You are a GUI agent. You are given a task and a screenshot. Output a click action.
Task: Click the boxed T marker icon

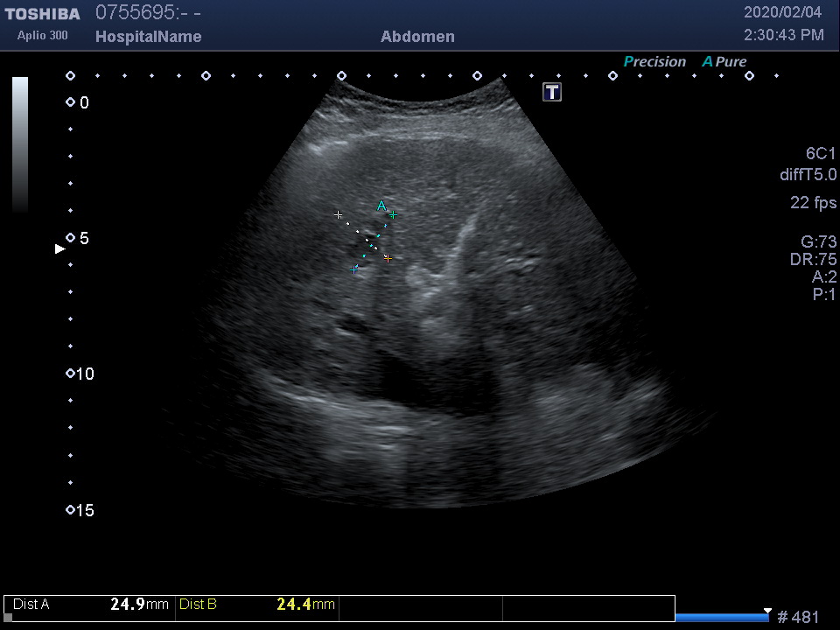pos(552,92)
